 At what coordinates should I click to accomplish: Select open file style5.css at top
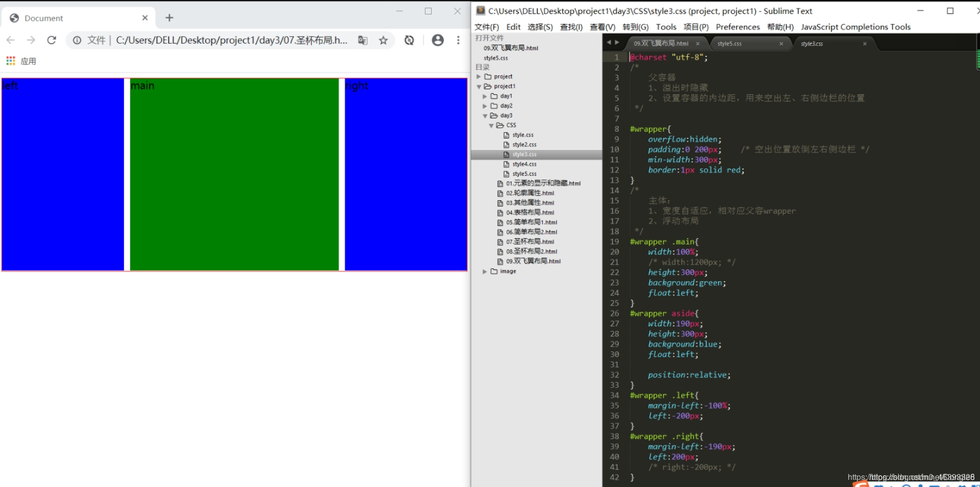[496, 58]
